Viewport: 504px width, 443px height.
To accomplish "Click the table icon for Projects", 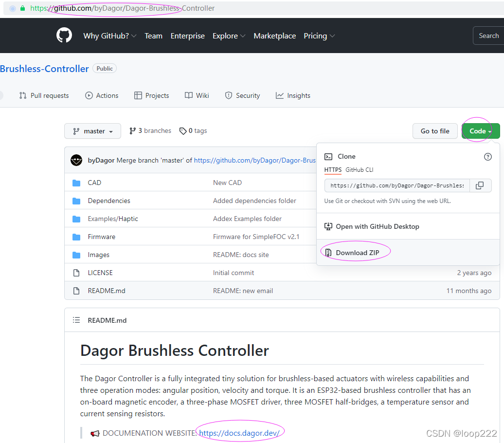I will click(x=138, y=95).
